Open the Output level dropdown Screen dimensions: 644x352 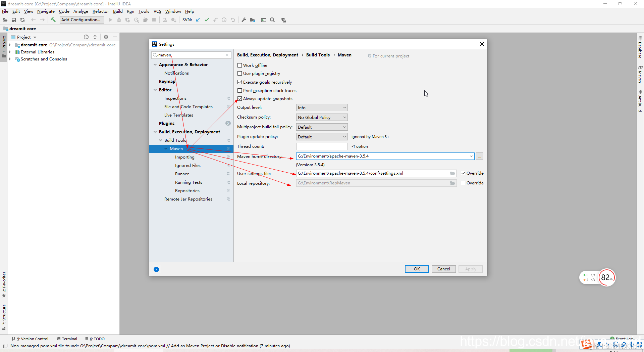(322, 107)
